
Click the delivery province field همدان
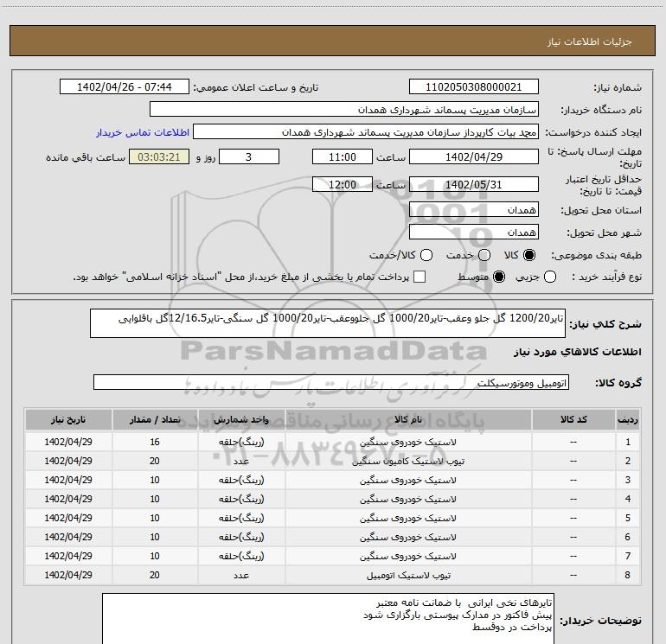click(x=474, y=209)
